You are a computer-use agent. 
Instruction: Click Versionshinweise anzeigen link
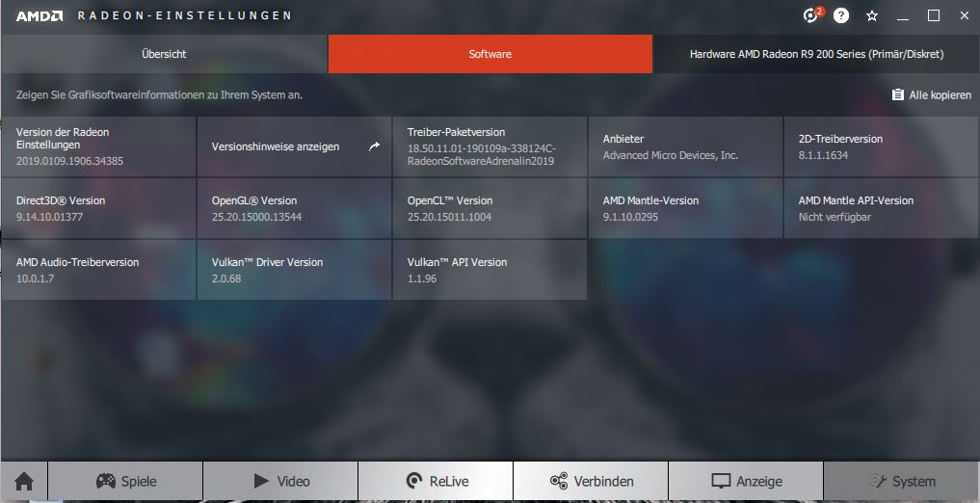(276, 146)
